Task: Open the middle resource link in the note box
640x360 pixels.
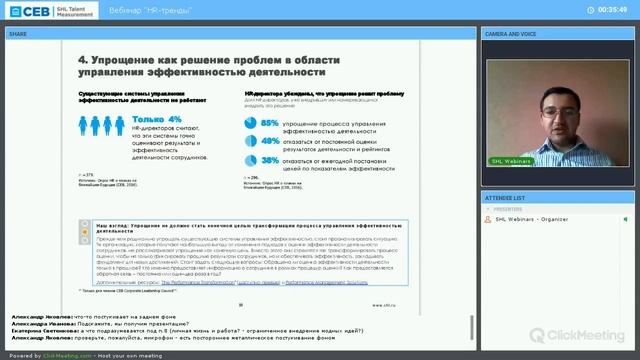Action: [258, 282]
